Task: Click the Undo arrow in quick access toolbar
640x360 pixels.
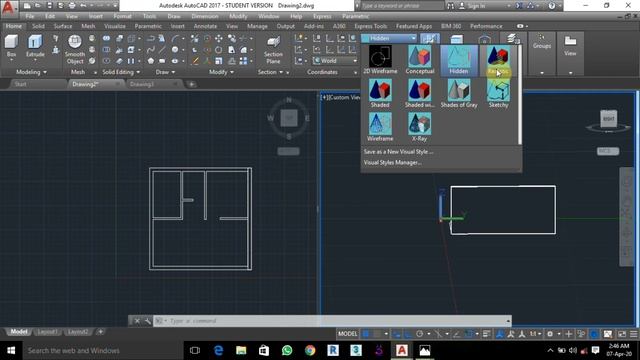Action: click(x=83, y=6)
